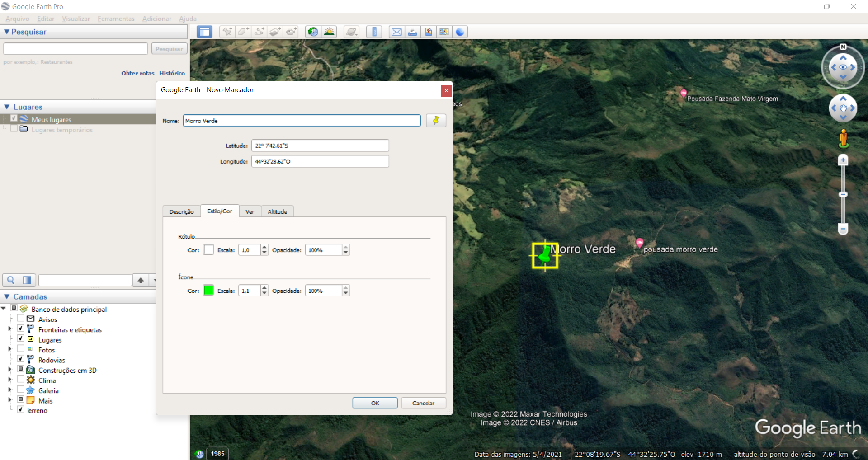Click the Pesquisar search button
Screen dimensions: 868x460
[170, 49]
